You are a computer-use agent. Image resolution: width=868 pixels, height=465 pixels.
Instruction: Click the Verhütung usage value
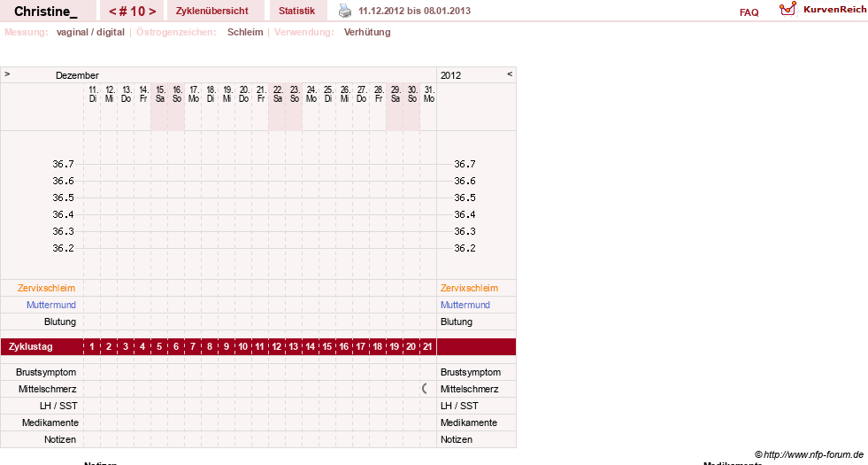click(367, 32)
